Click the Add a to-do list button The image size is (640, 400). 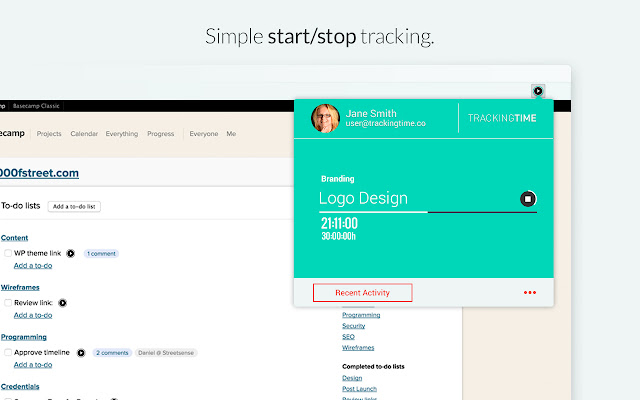[x=73, y=206]
